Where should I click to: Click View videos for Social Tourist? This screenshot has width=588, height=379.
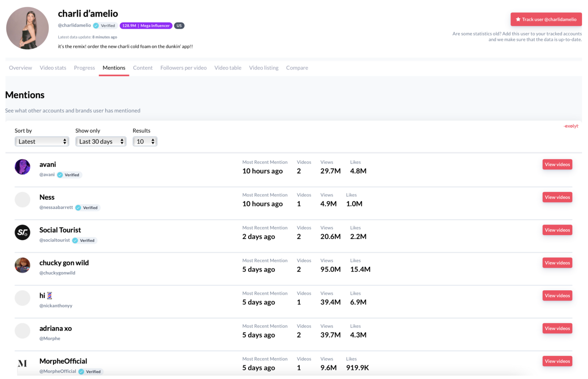tap(557, 230)
